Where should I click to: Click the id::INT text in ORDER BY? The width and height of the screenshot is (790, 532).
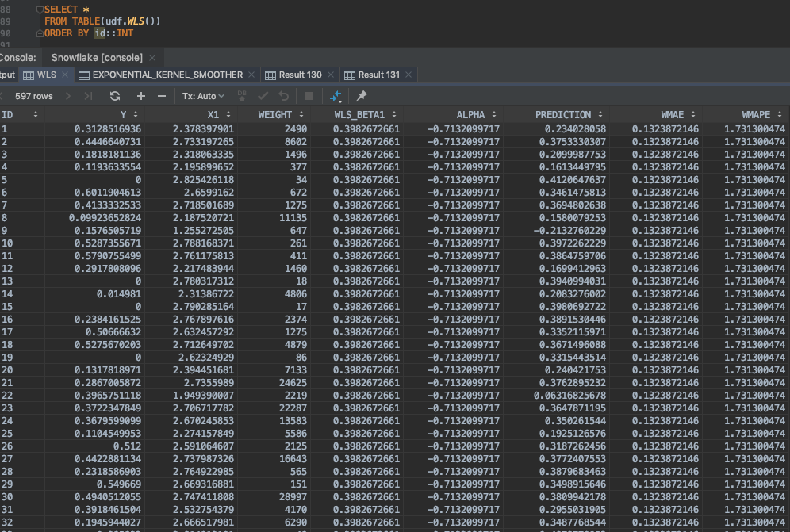pyautogui.click(x=114, y=33)
